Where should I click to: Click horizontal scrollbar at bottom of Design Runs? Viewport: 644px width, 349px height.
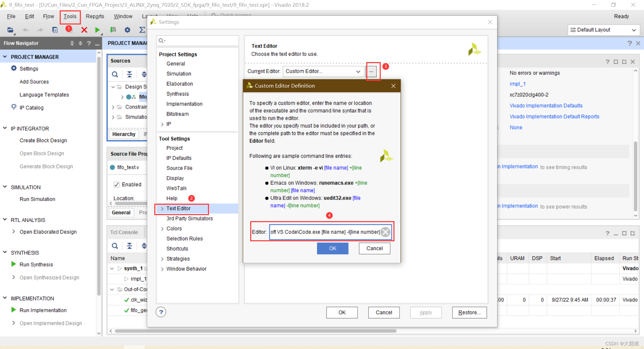pyautogui.click(x=256, y=331)
